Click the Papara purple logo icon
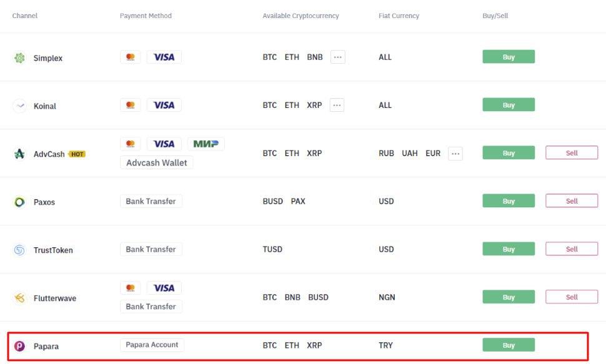 (x=19, y=347)
